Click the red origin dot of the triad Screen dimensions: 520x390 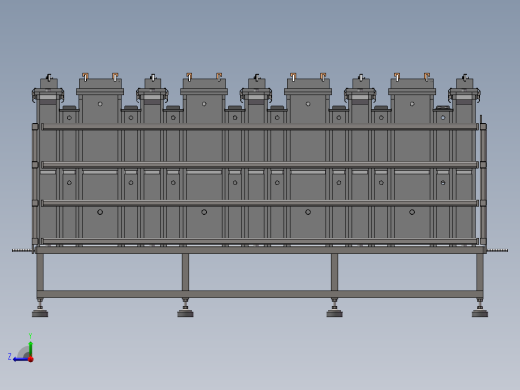[x=31, y=359]
